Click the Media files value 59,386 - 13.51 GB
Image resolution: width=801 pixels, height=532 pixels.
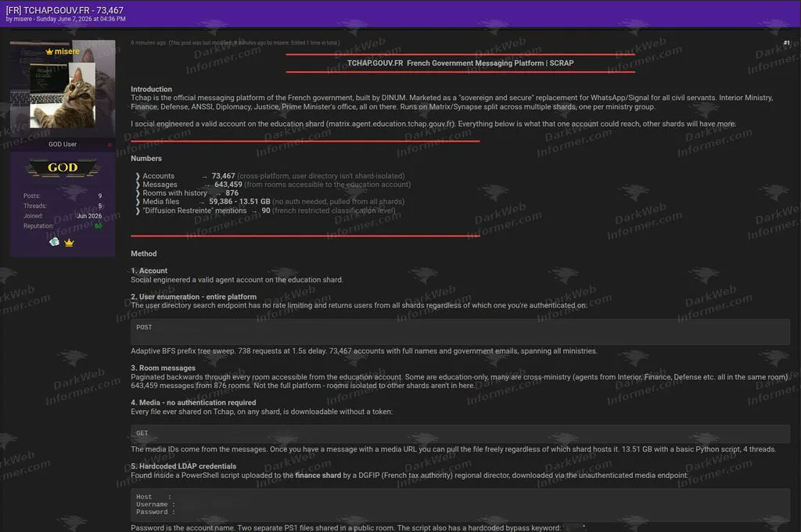[239, 202]
